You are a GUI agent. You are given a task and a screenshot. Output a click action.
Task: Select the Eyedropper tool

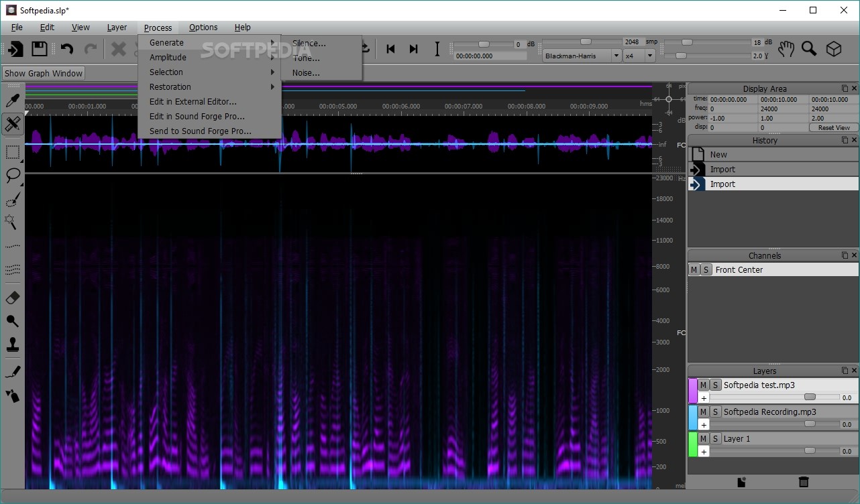(12, 101)
